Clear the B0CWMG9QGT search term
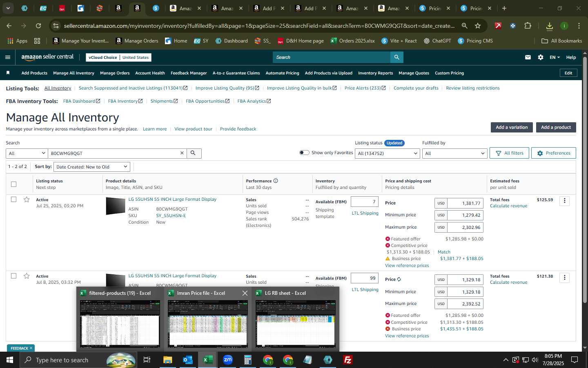Screen dimensions: 588x368 [182, 153]
